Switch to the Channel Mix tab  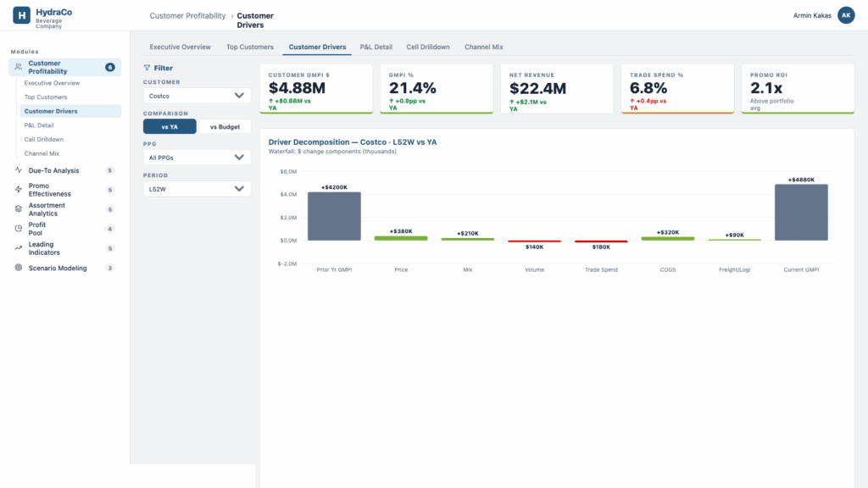point(484,47)
